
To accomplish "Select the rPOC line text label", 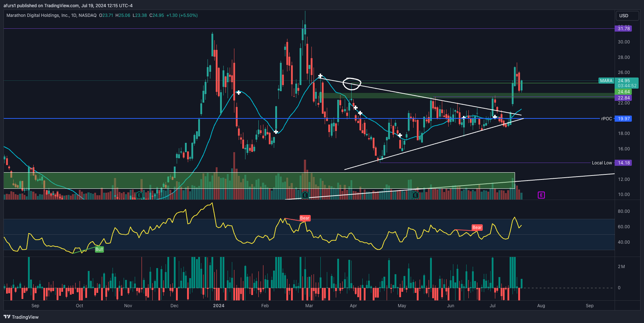I will [x=607, y=119].
